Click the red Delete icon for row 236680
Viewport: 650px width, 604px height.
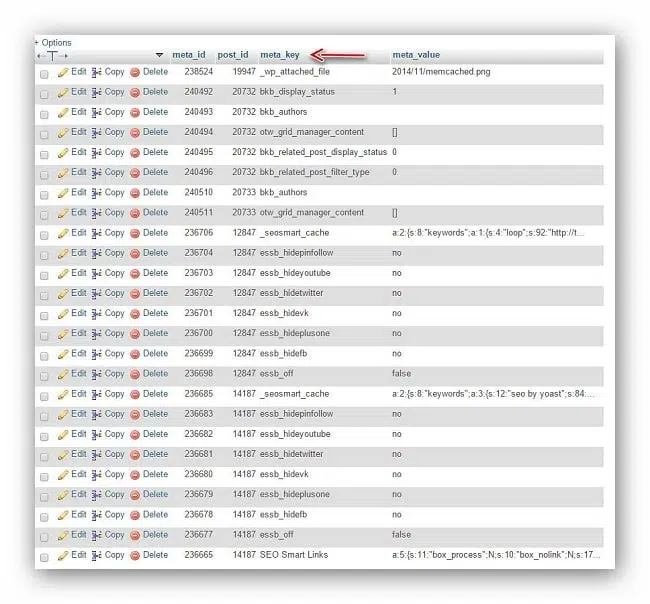[x=135, y=475]
